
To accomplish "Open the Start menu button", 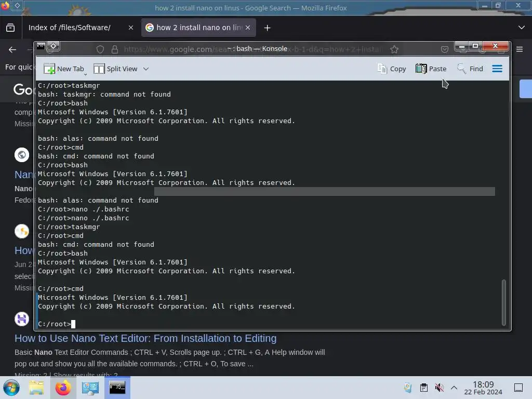I will pyautogui.click(x=11, y=388).
